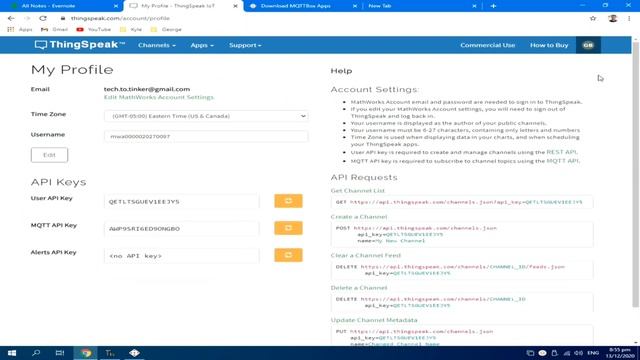Open Chrome's three-dot menu
The image size is (640, 360).
(629, 18)
